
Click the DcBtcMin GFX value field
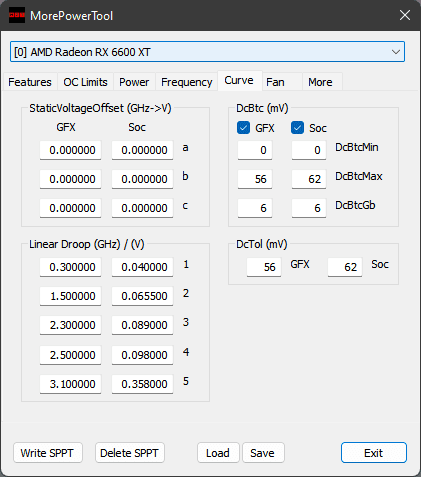coord(255,150)
